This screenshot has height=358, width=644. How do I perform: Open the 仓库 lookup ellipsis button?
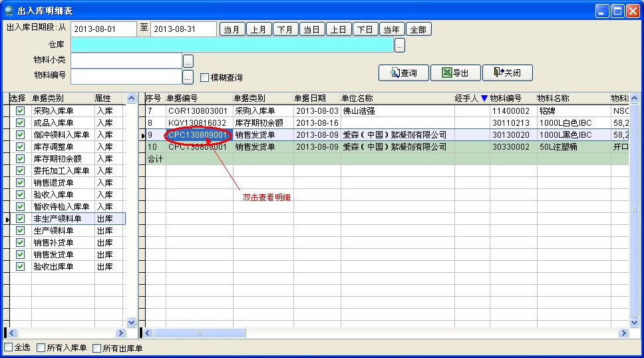click(399, 45)
